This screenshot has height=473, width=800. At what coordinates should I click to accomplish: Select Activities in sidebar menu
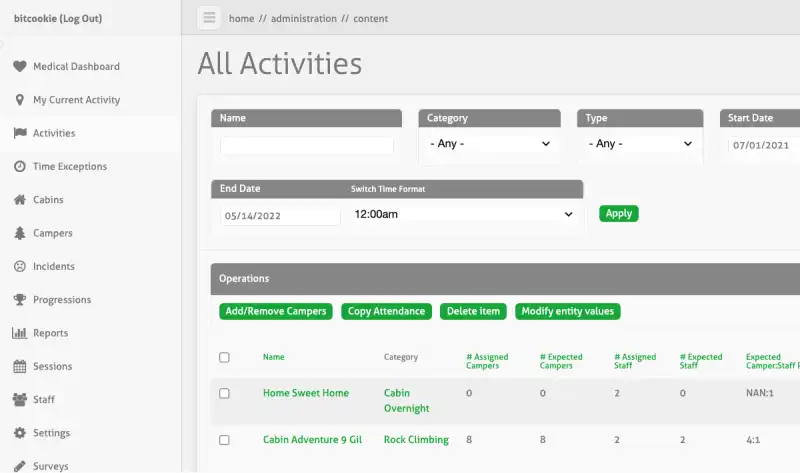54,133
